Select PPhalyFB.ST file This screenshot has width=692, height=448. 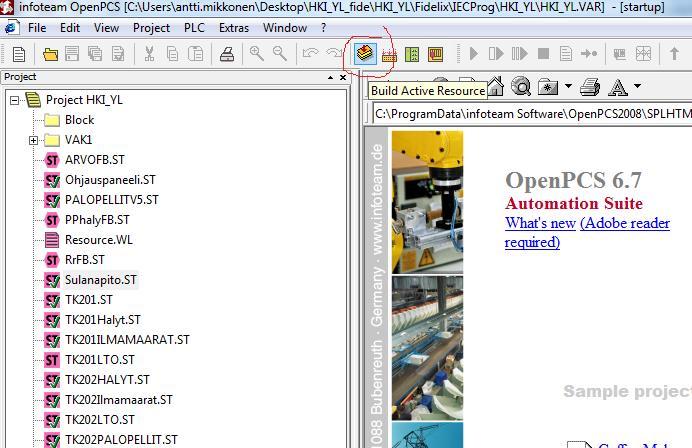pos(97,220)
